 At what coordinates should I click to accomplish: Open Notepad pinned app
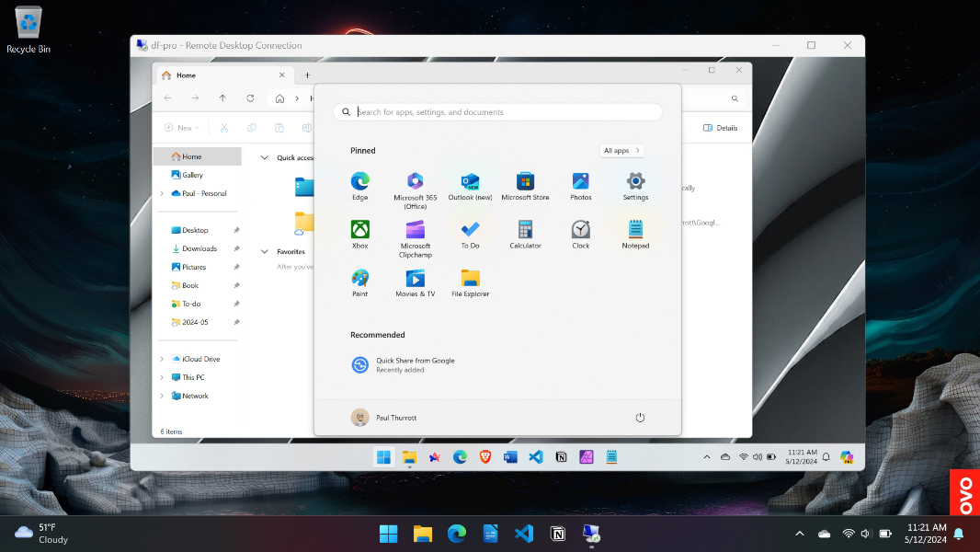coord(635,235)
